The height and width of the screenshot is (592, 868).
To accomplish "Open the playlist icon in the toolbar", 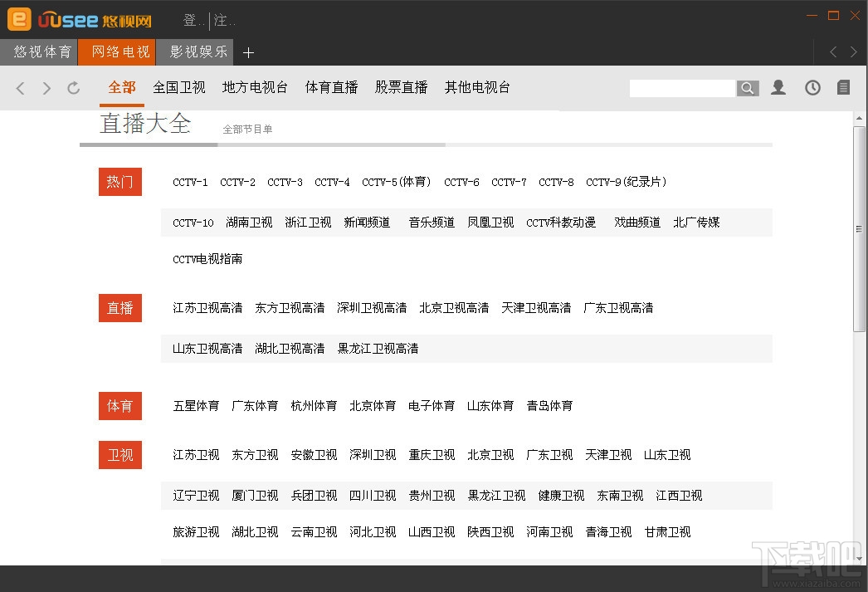I will [x=843, y=87].
